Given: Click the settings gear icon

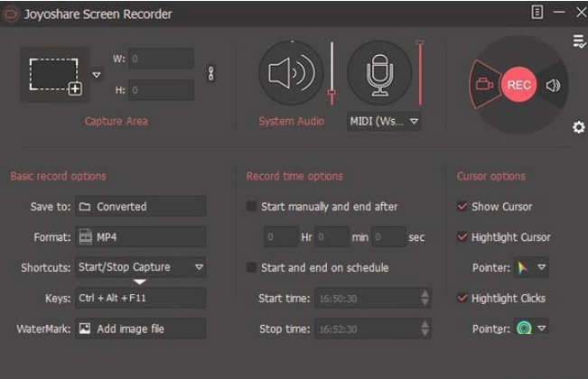Looking at the screenshot, I should click(579, 127).
